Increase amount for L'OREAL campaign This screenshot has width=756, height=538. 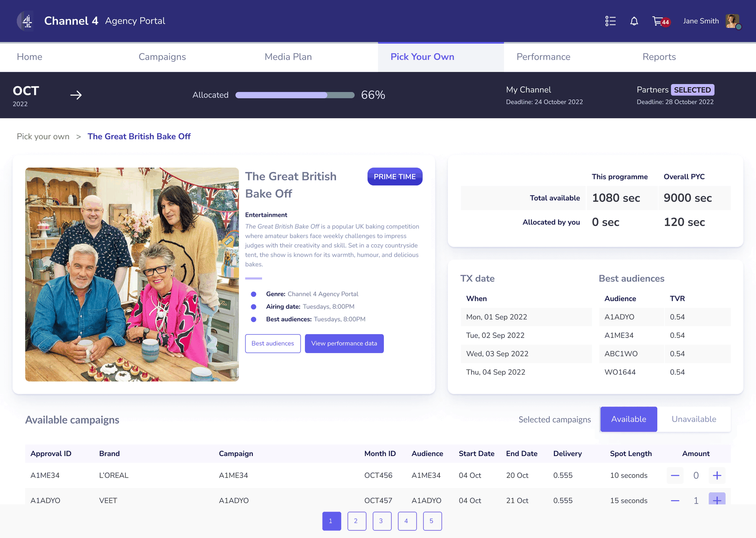717,475
